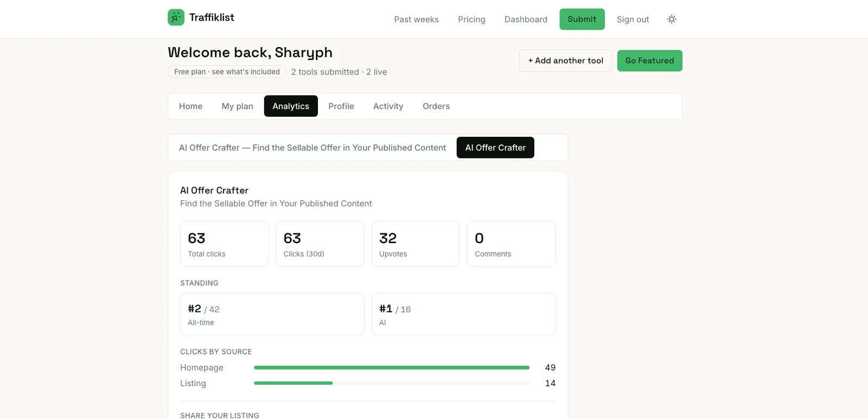Switch to the Orders tab
This screenshot has height=419, width=868.
[x=436, y=106]
